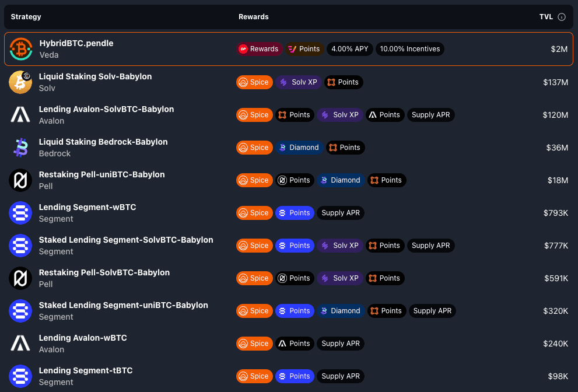
Task: Click Supply APR badge in Lending Segment-wBTC row
Action: point(341,213)
